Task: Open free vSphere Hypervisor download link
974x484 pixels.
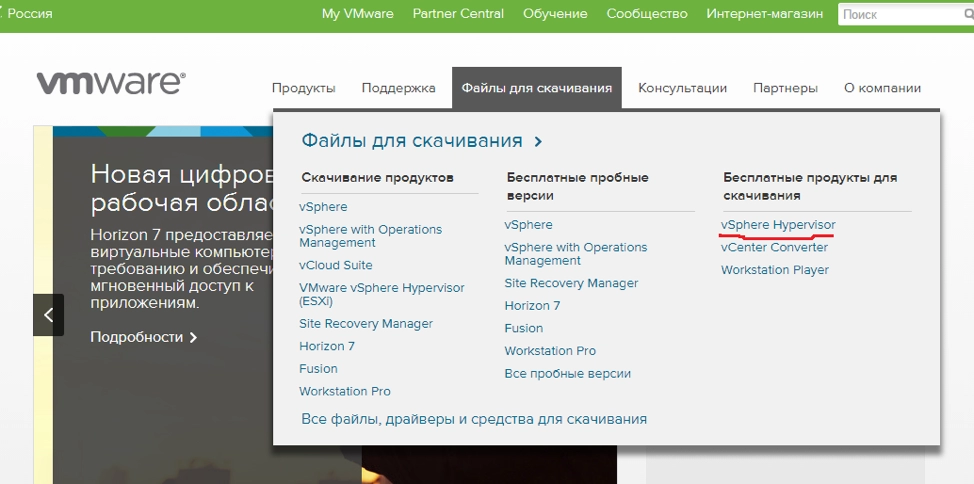Action: [x=778, y=225]
